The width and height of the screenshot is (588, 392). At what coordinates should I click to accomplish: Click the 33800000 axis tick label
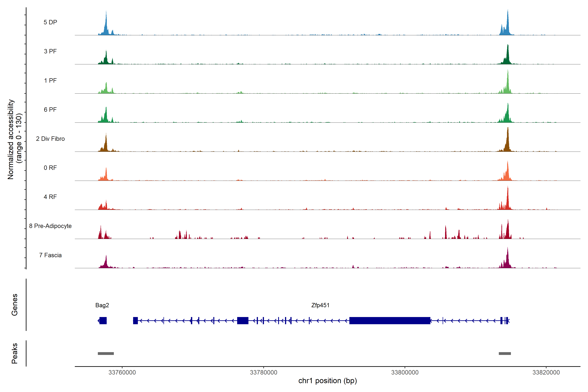pyautogui.click(x=405, y=372)
